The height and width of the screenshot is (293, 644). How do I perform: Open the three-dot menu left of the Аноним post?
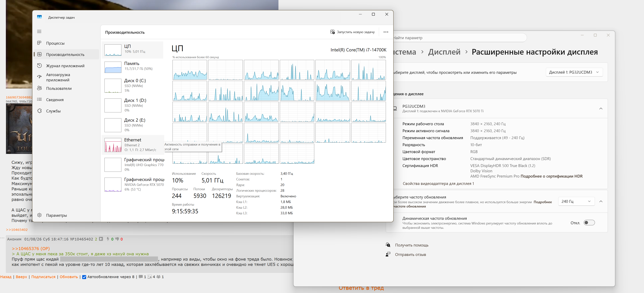(2, 238)
